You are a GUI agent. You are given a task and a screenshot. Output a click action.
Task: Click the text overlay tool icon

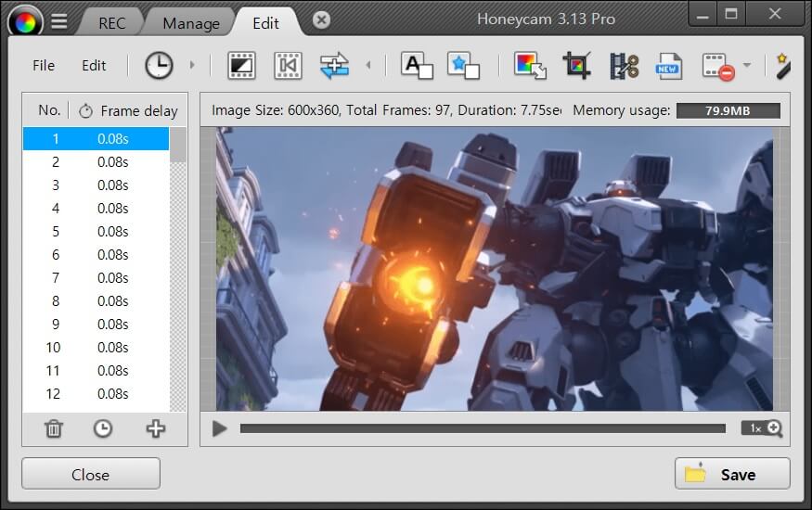coord(417,65)
